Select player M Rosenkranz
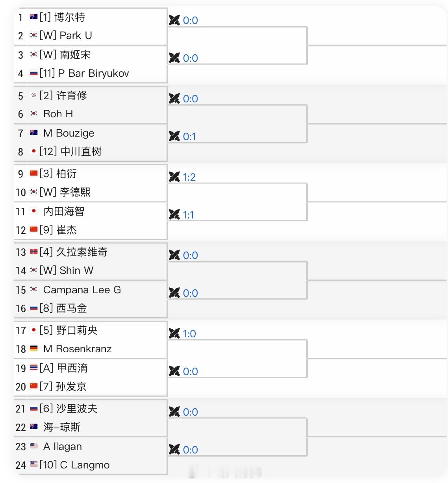The image size is (448, 483). pyautogui.click(x=78, y=349)
